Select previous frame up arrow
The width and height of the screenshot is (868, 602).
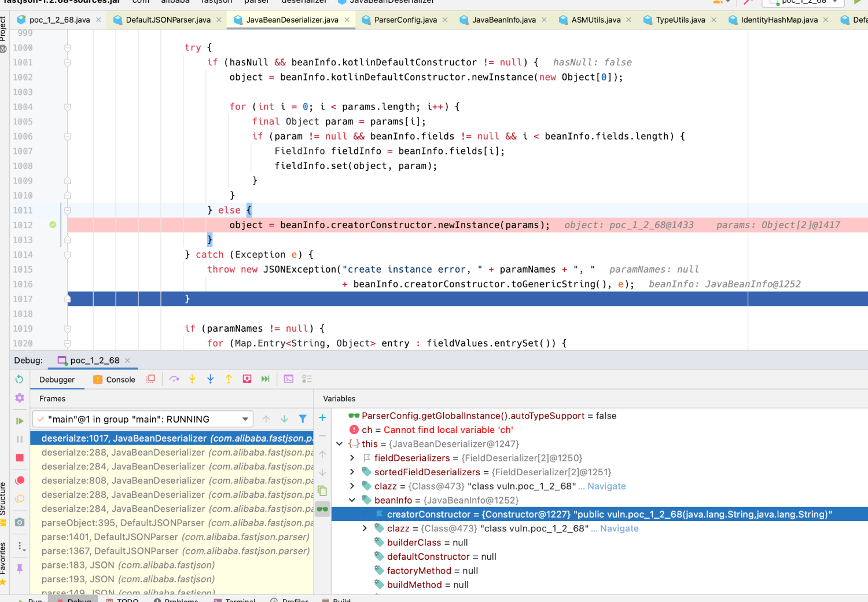click(266, 419)
